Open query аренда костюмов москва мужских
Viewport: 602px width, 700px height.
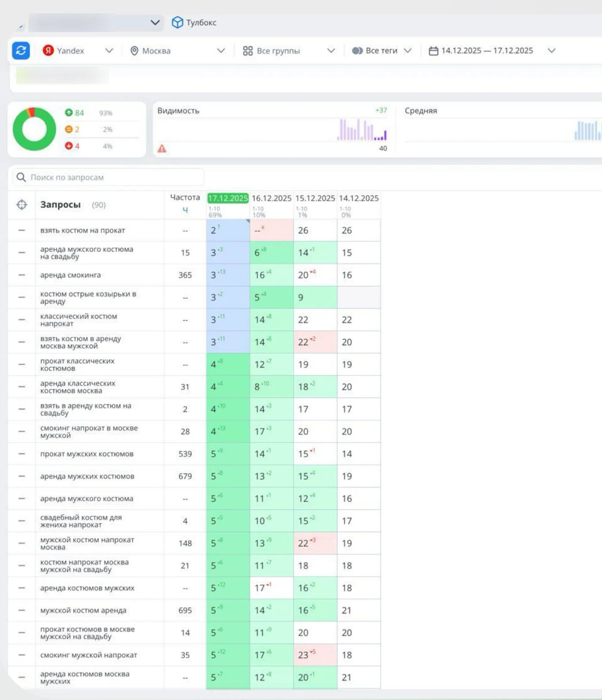[85, 677]
